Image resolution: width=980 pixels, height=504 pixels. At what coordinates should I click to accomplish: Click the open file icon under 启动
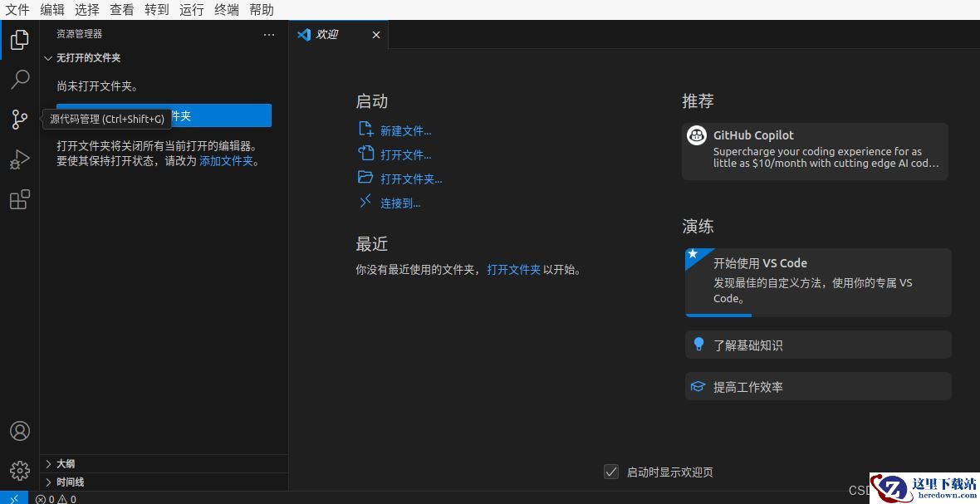tap(365, 153)
